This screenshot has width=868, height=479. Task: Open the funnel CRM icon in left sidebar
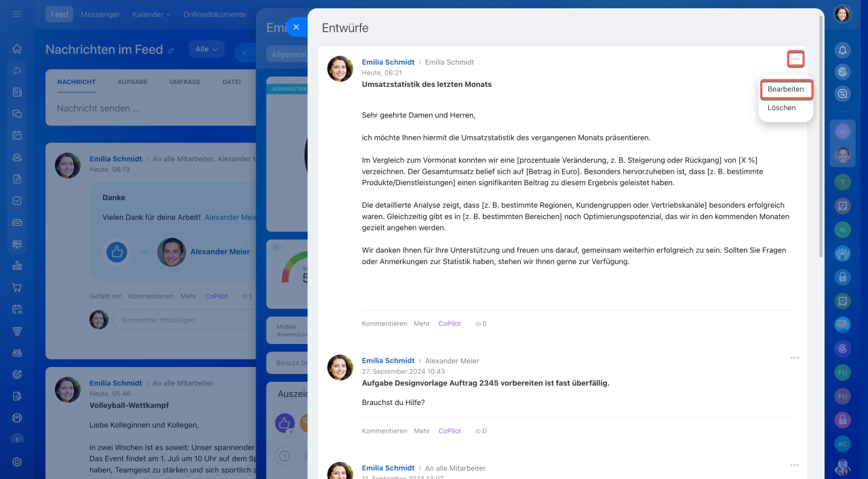click(17, 331)
